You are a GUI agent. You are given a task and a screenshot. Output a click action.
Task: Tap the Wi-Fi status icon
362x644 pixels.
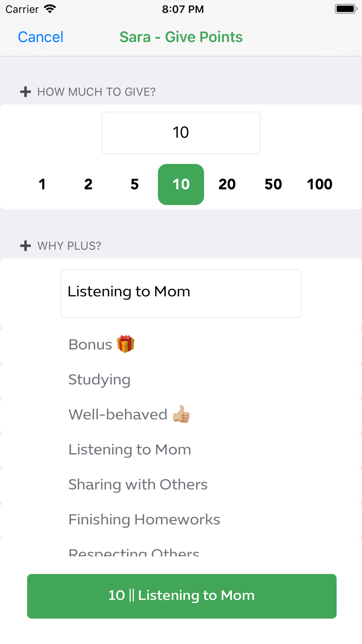tap(50, 9)
